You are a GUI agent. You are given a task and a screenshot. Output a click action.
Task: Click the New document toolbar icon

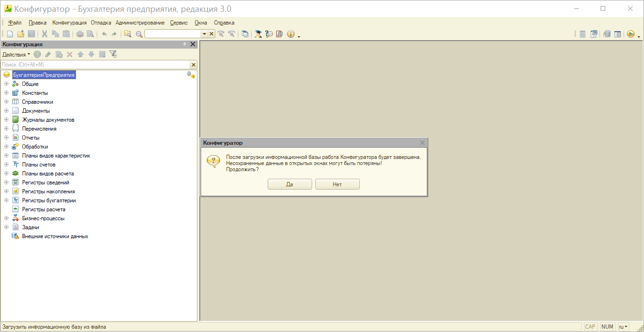10,34
